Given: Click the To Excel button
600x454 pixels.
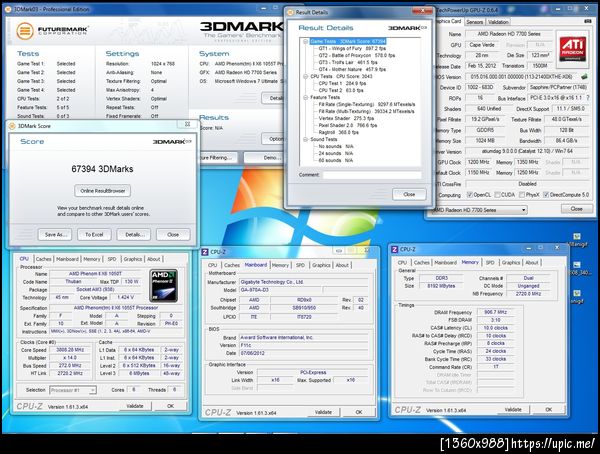Looking at the screenshot, I should tap(94, 235).
